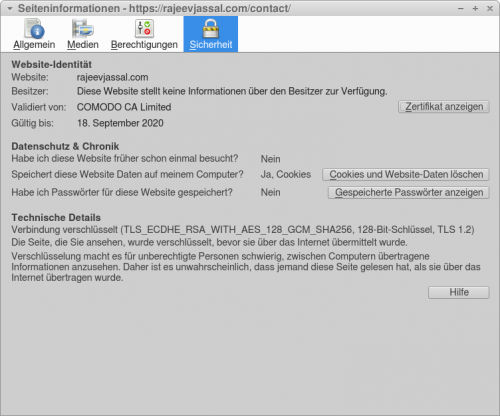Maximize the window with plus icon
The height and width of the screenshot is (416, 500).
[475, 9]
